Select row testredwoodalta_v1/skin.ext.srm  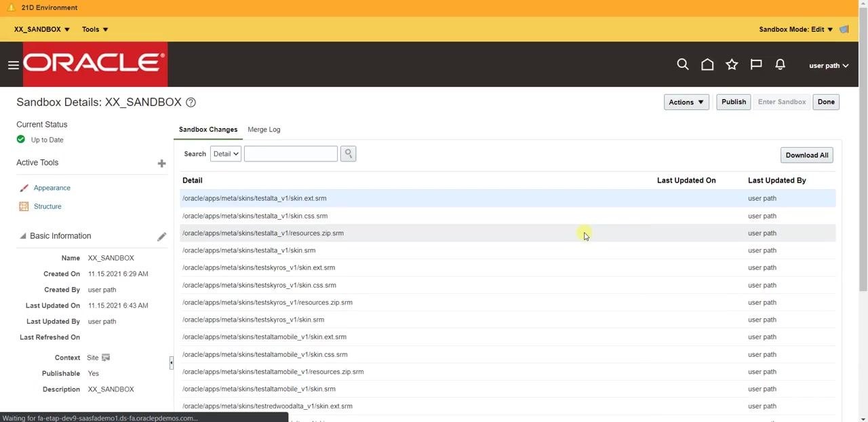tap(508, 406)
